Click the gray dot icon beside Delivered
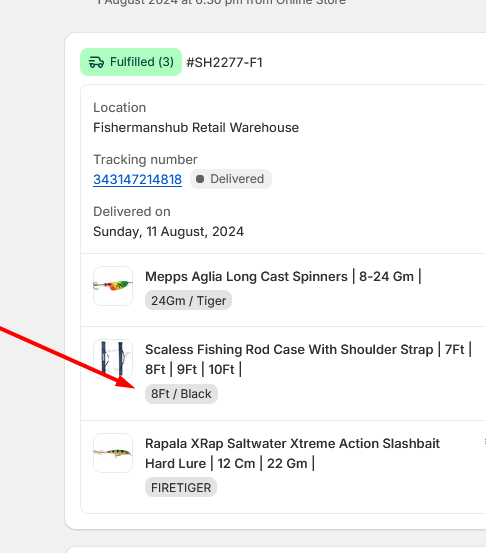This screenshot has width=486, height=553. click(200, 179)
